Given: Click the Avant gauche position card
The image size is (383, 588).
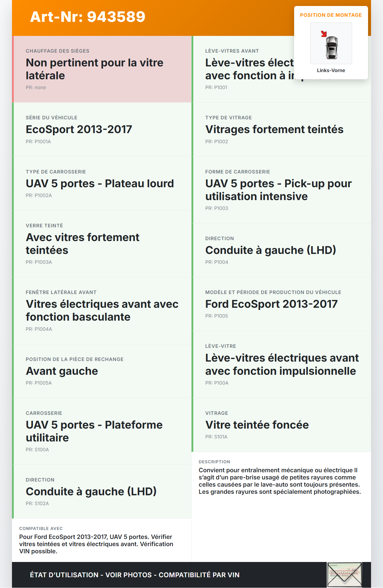Looking at the screenshot, I should click(102, 371).
